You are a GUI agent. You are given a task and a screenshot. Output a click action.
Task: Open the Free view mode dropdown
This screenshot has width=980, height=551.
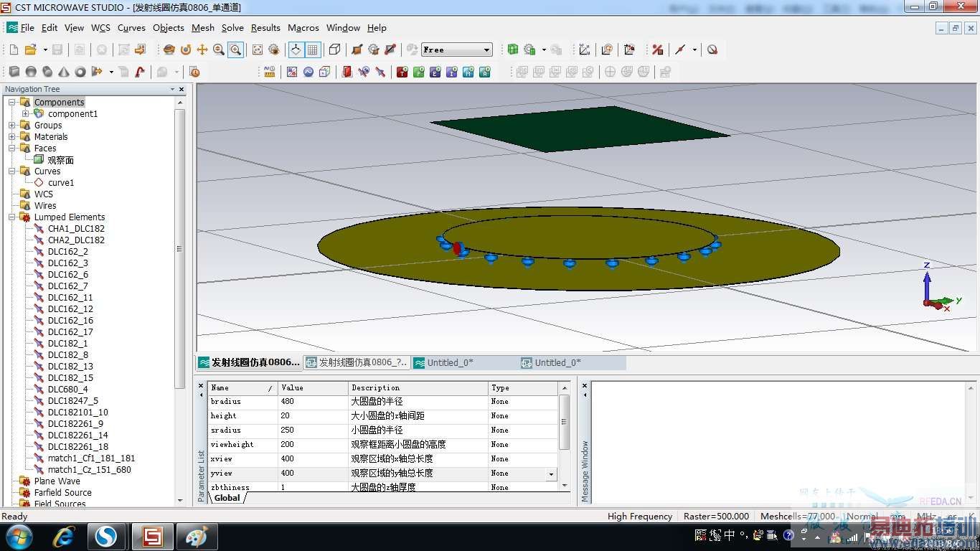tap(487, 50)
